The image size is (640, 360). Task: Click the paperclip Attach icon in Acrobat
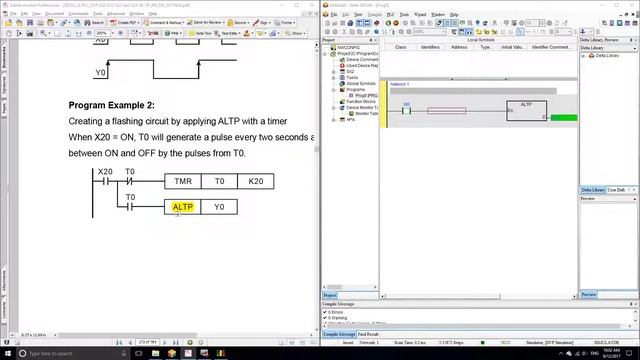pos(64,23)
